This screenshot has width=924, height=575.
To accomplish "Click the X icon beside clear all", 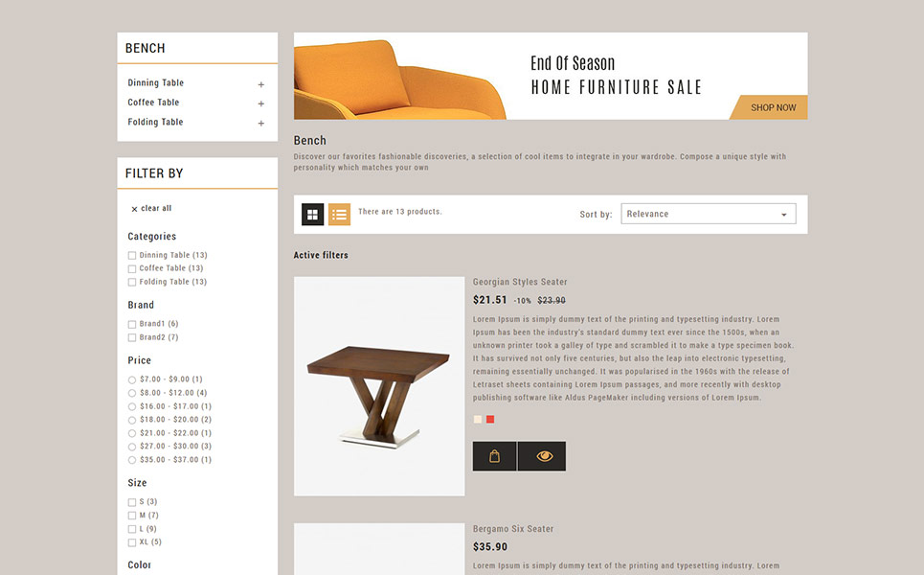I will pos(134,209).
